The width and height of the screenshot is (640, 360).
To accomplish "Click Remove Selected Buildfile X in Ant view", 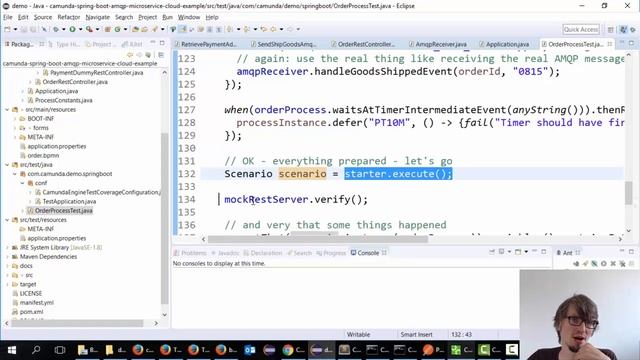I will 613,264.
